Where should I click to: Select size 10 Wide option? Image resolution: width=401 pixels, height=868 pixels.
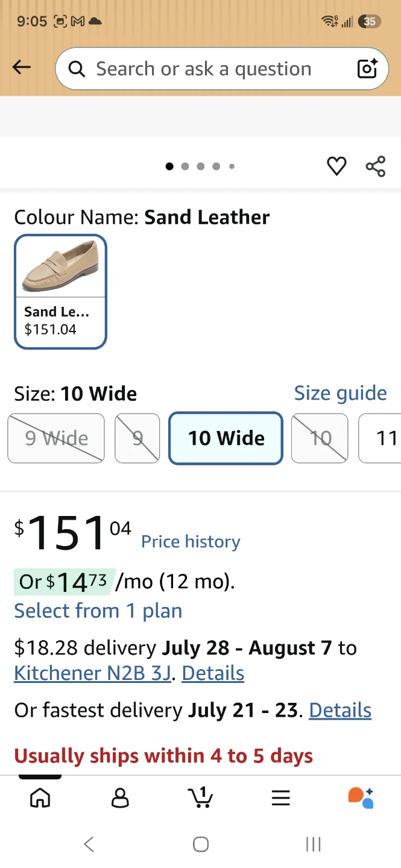coord(226,438)
